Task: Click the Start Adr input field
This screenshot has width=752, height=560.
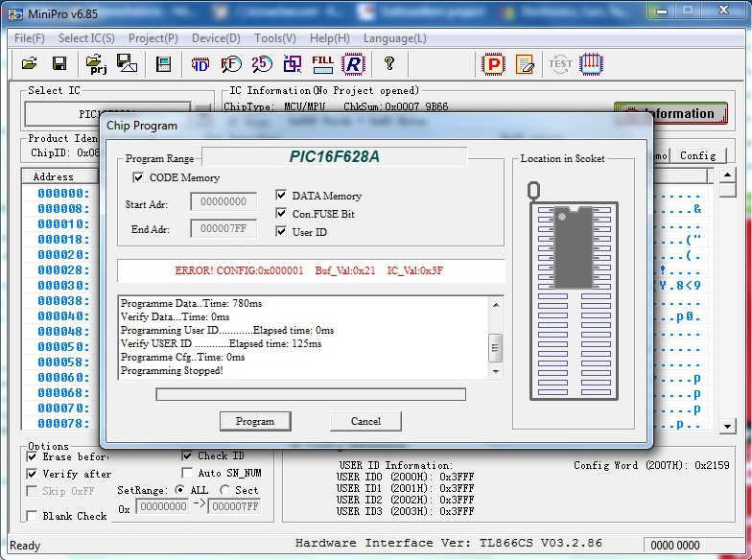Action: click(x=223, y=201)
